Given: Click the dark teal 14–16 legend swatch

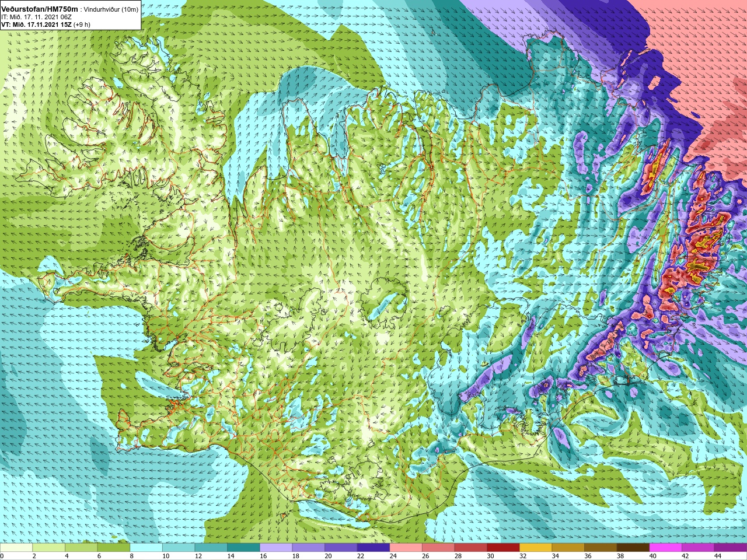Looking at the screenshot, I should pyautogui.click(x=243, y=547).
